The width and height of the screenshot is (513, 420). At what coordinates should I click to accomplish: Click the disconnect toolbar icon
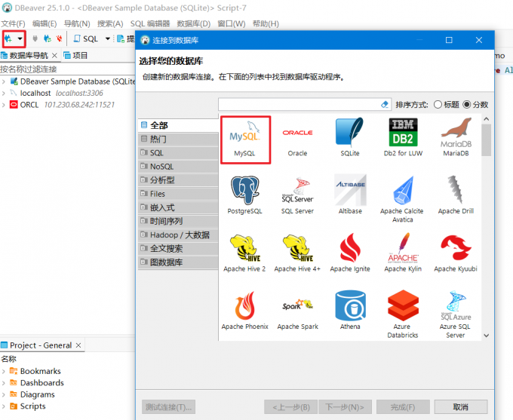tap(59, 39)
